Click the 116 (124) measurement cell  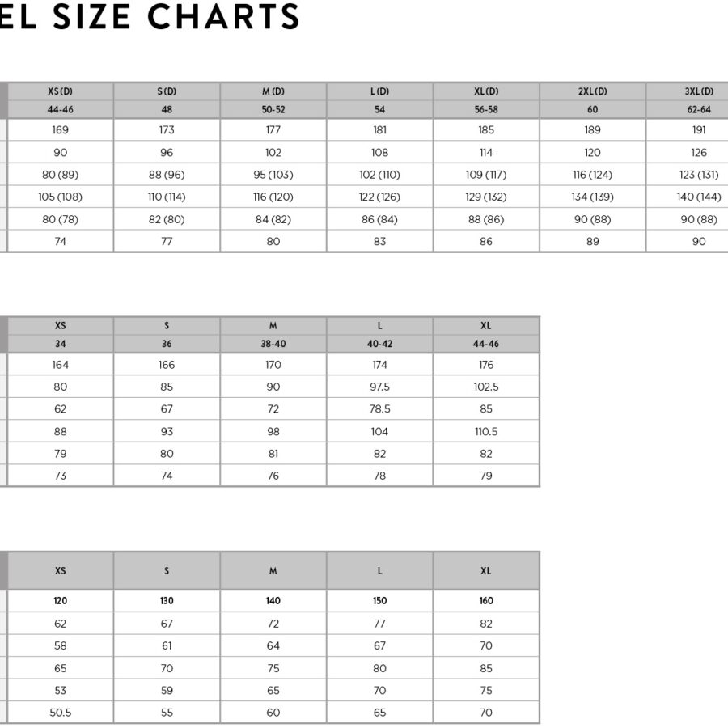click(x=593, y=175)
